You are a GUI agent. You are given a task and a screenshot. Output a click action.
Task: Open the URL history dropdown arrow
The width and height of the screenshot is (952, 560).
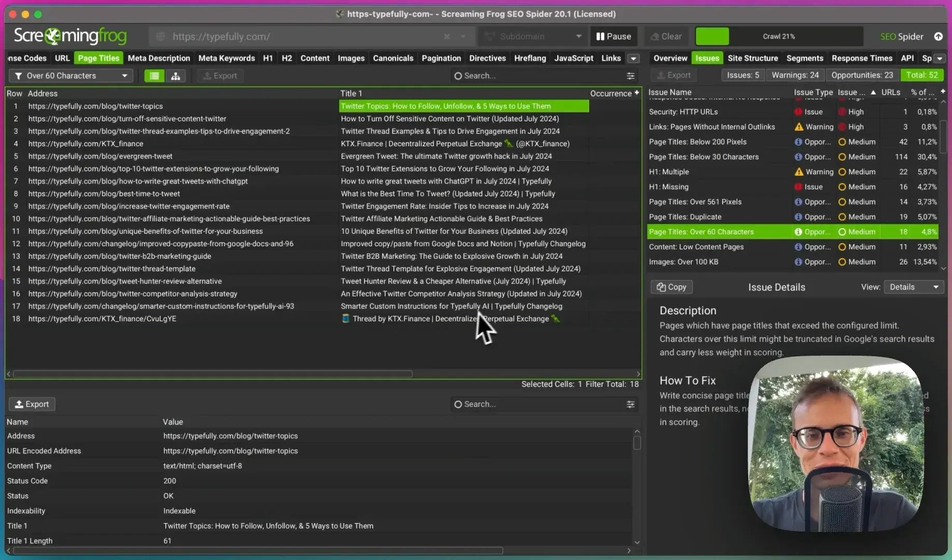(463, 36)
